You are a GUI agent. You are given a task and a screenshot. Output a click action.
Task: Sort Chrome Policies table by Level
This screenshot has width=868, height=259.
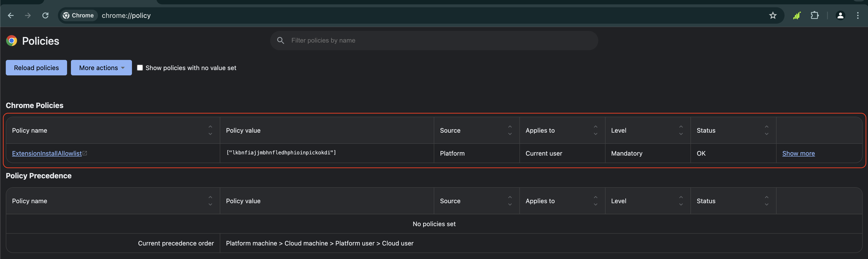click(x=681, y=130)
